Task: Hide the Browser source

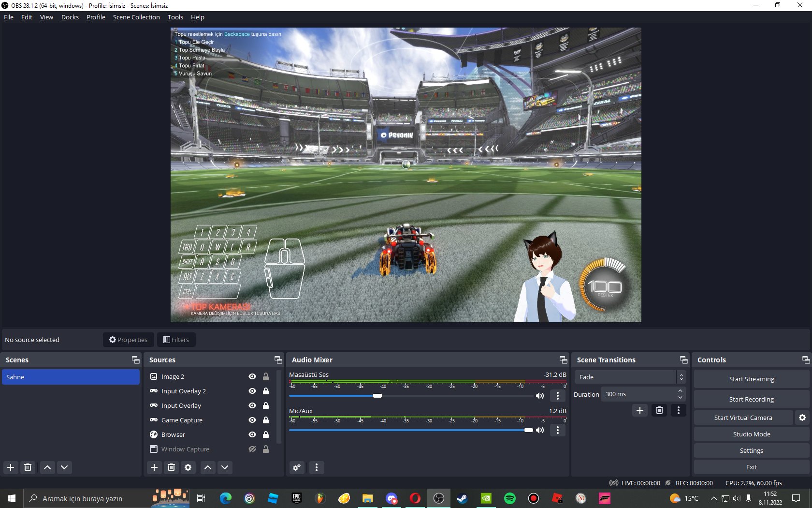Action: [x=252, y=434]
